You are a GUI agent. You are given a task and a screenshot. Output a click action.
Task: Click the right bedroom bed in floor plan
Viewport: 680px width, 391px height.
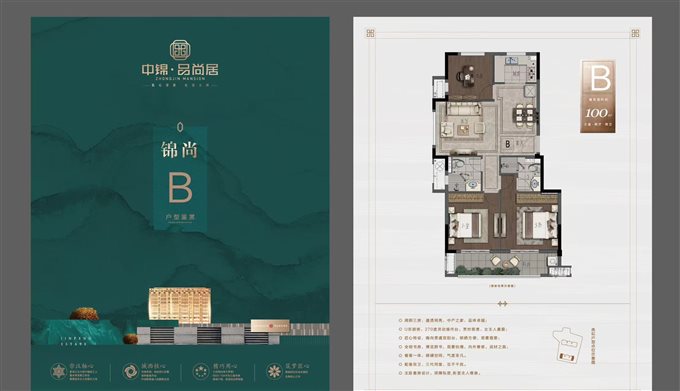coord(539,225)
